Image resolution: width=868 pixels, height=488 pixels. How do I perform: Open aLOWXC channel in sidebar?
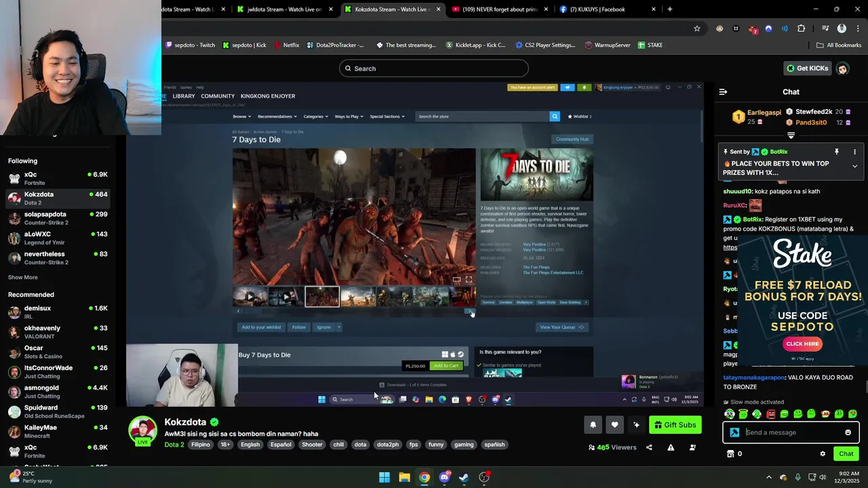58,238
